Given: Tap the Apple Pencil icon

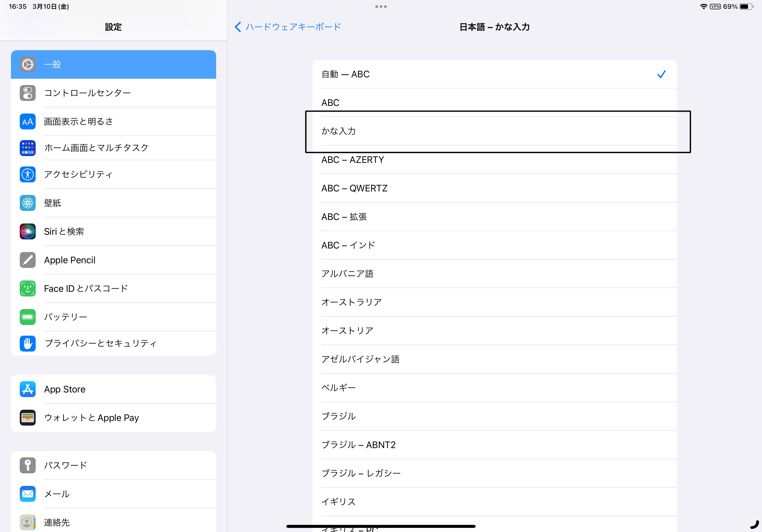Looking at the screenshot, I should pos(27,260).
